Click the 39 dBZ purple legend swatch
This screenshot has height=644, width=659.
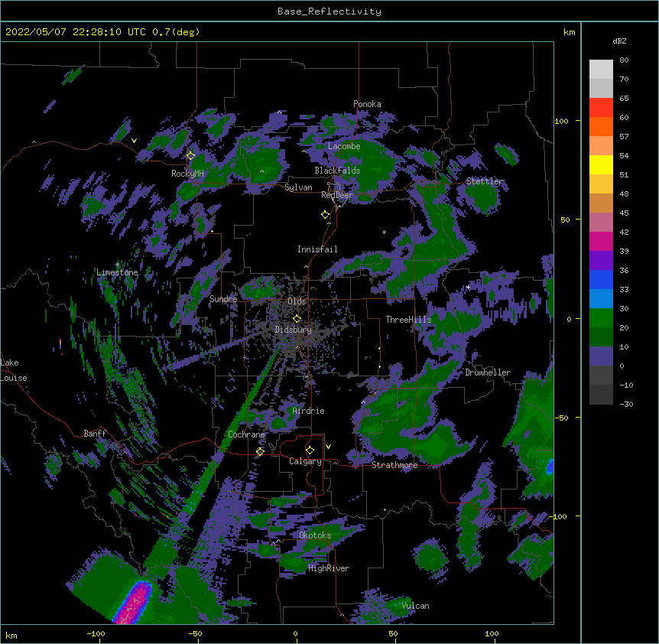[x=601, y=261]
